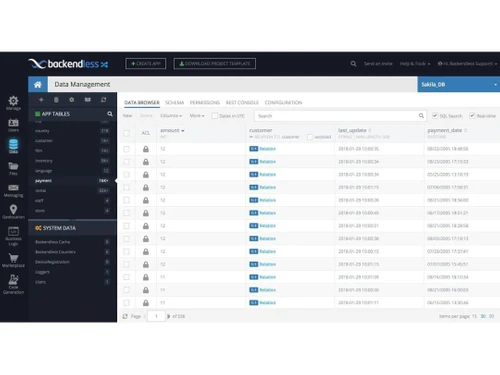Open ACL lock for last visible row

click(146, 303)
